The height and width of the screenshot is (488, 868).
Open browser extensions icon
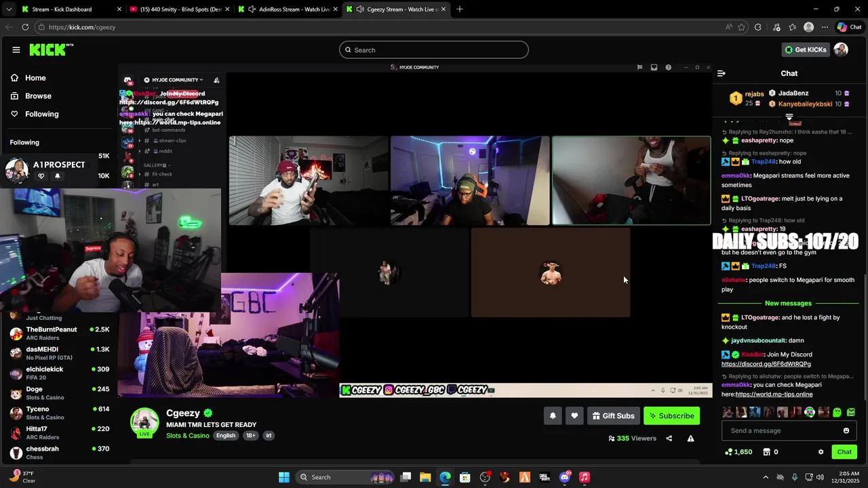click(x=758, y=27)
